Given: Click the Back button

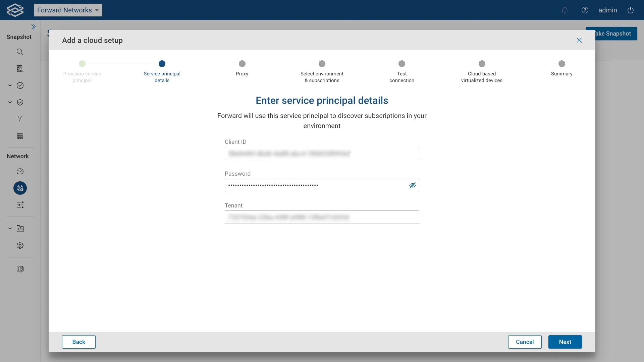Looking at the screenshot, I should [79, 342].
